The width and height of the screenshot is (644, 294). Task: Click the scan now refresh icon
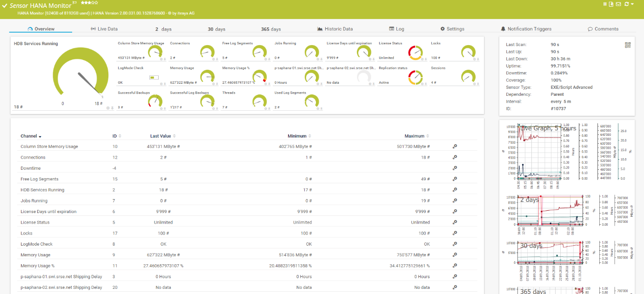tap(626, 4)
